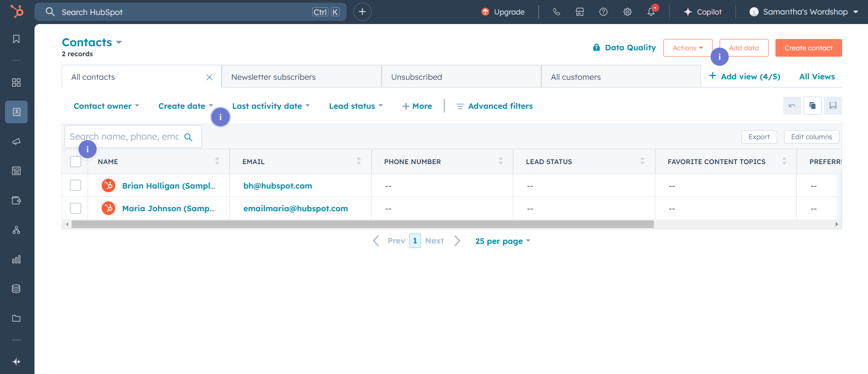Click the undo view changes icon

click(x=792, y=106)
